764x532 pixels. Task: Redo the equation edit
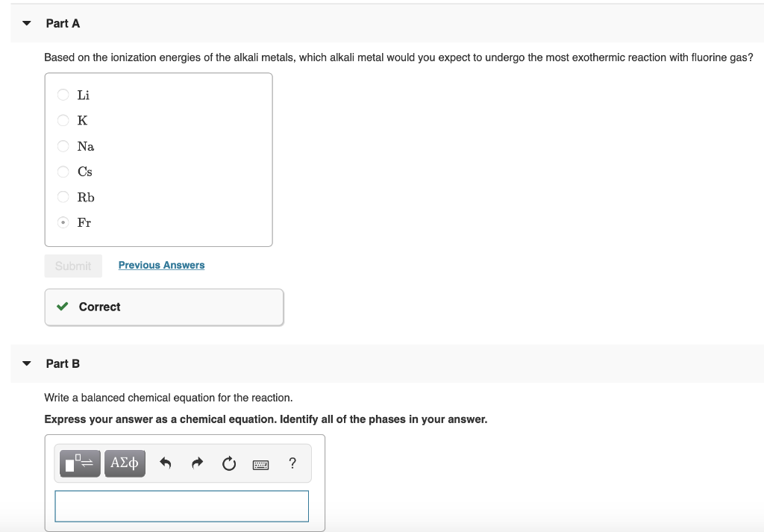click(197, 463)
